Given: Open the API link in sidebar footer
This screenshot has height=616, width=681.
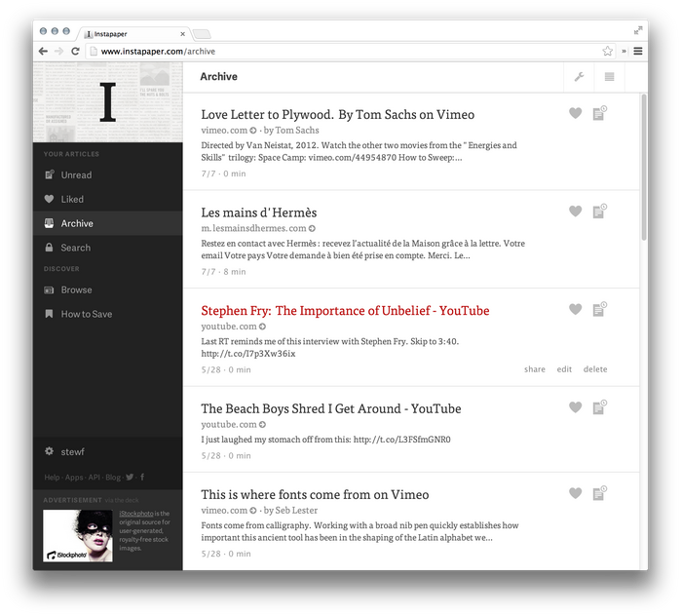Looking at the screenshot, I should pos(94,477).
